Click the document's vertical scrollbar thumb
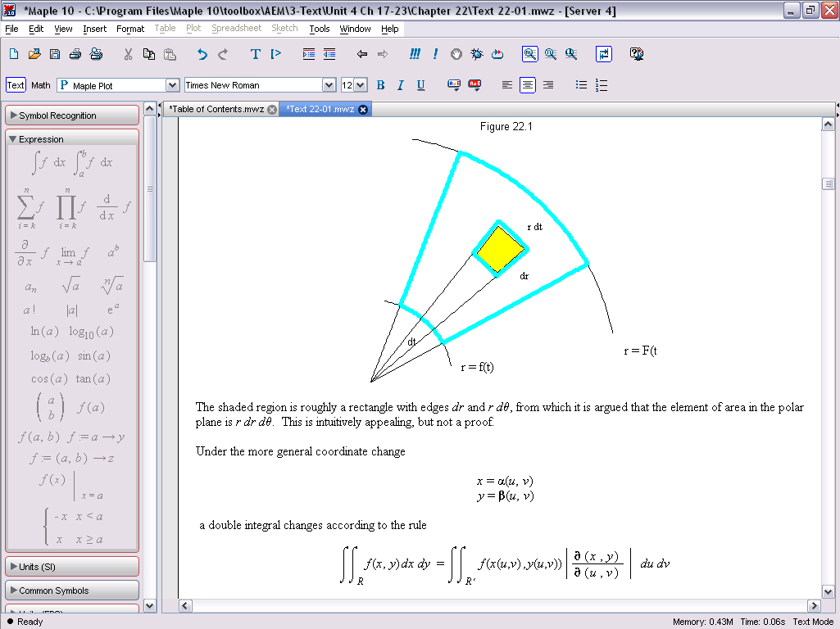The height and width of the screenshot is (629, 840). (829, 184)
